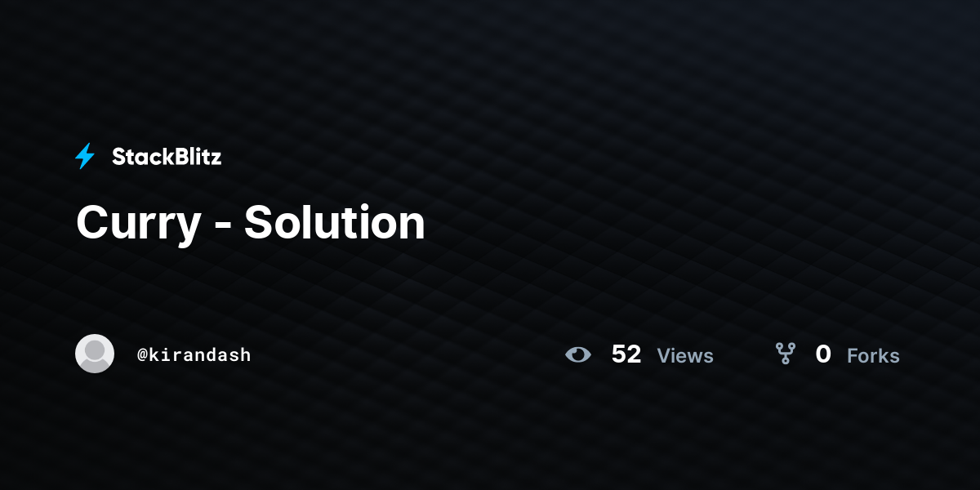Click the letter F of Forks
This screenshot has width=980, height=490.
(x=852, y=356)
